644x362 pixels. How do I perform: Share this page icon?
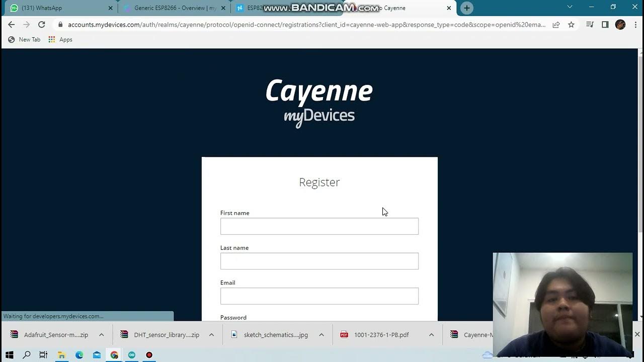coord(556,25)
